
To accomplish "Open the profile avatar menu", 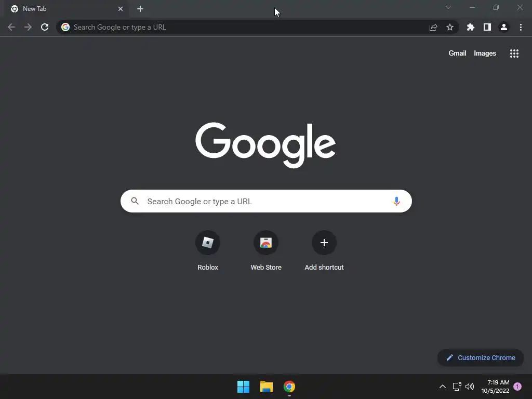I will pos(504,27).
